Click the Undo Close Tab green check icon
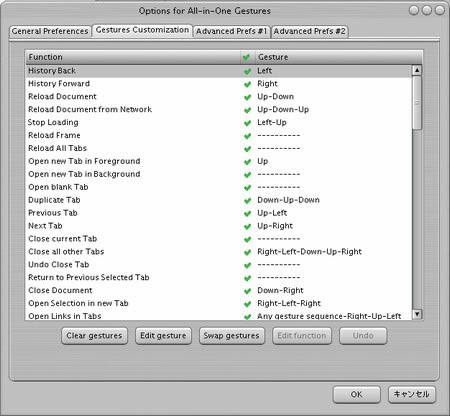This screenshot has height=416, width=450. [x=247, y=265]
